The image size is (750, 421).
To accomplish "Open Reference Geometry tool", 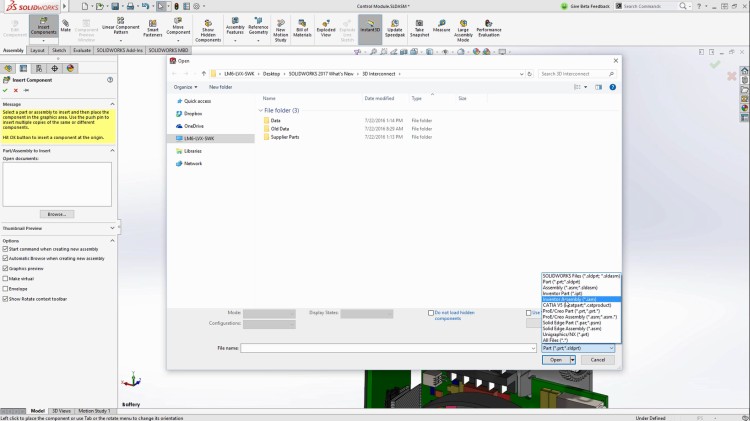I will 258,26.
